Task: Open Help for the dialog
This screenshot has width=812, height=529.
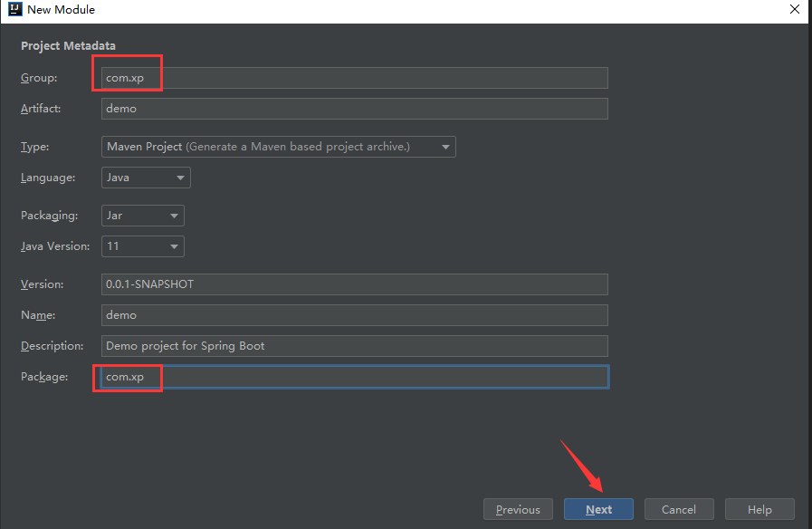Action: click(759, 509)
